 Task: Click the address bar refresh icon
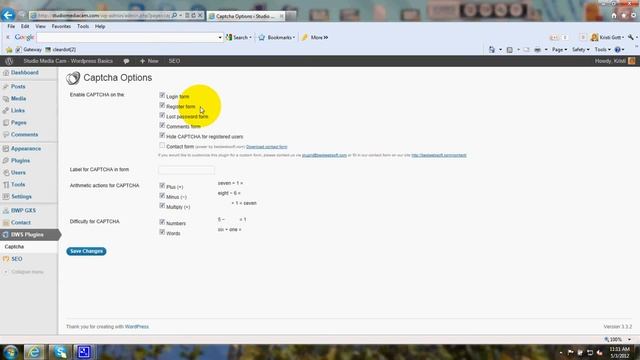pos(193,16)
